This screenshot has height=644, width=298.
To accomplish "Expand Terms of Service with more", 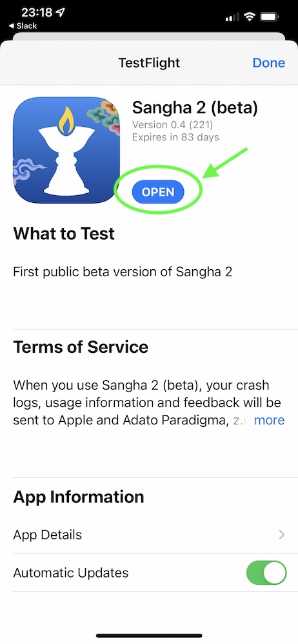I will 269,420.
